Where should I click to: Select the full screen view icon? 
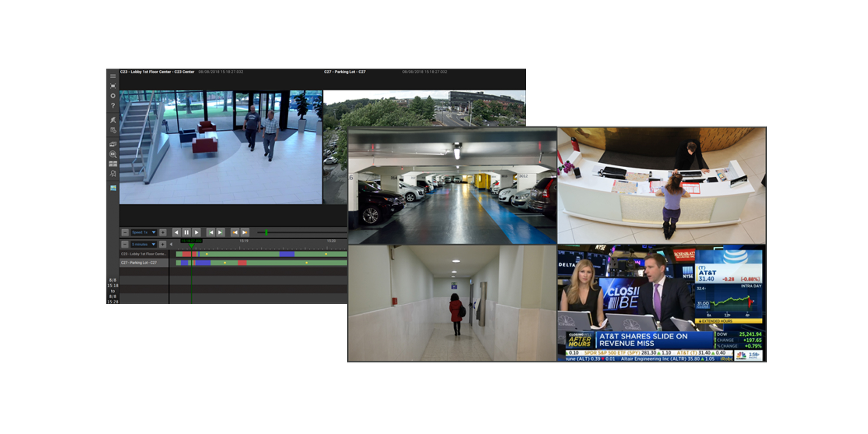click(x=113, y=86)
